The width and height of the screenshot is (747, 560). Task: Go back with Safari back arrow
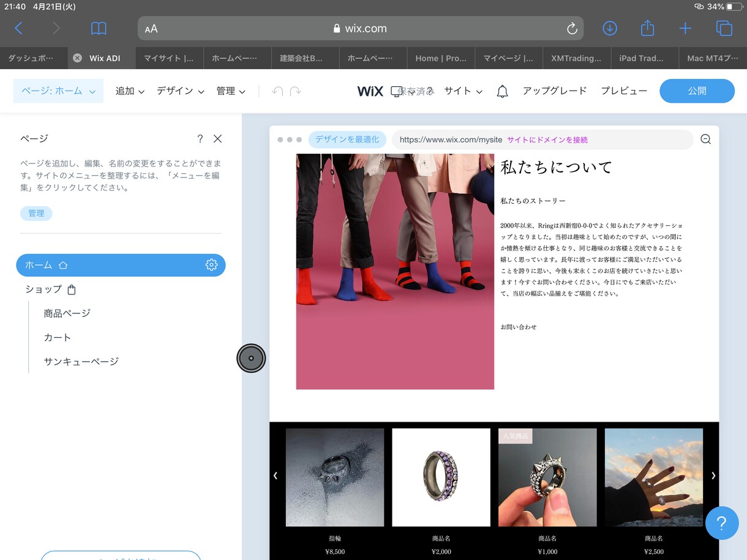(18, 28)
